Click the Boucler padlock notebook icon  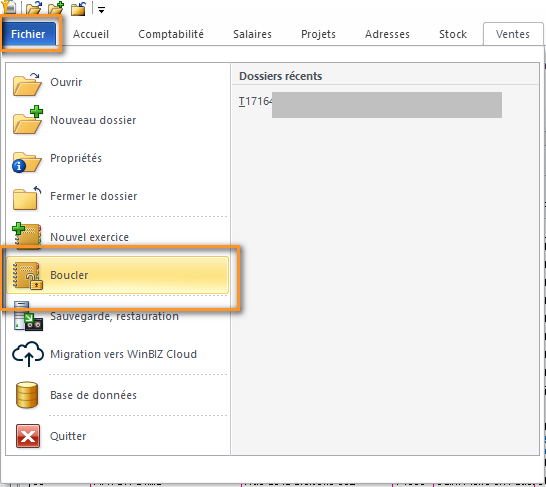(28, 275)
